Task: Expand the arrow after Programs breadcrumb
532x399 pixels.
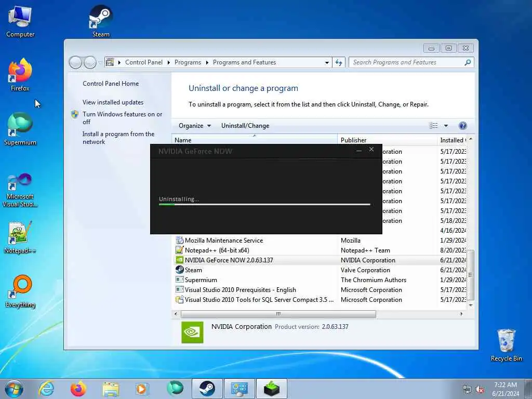Action: click(x=207, y=62)
